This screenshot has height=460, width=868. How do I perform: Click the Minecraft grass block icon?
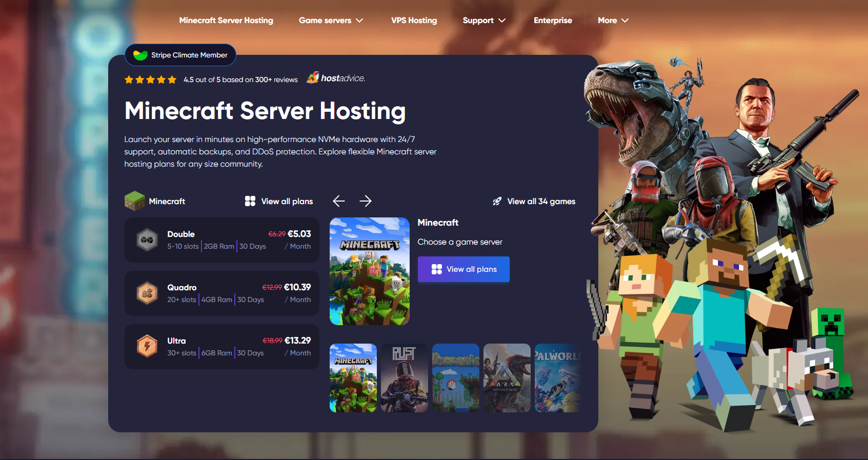point(135,201)
